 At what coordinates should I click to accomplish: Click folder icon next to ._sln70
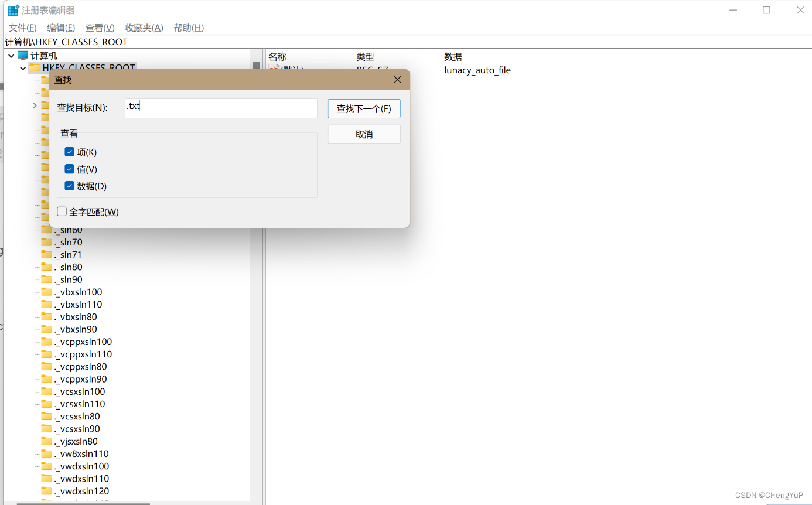coord(46,242)
